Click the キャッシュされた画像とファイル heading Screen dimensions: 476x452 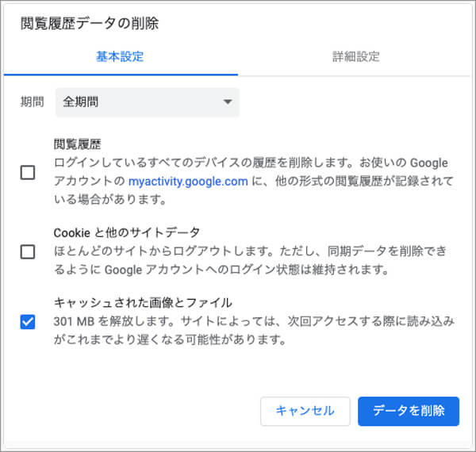pos(142,303)
